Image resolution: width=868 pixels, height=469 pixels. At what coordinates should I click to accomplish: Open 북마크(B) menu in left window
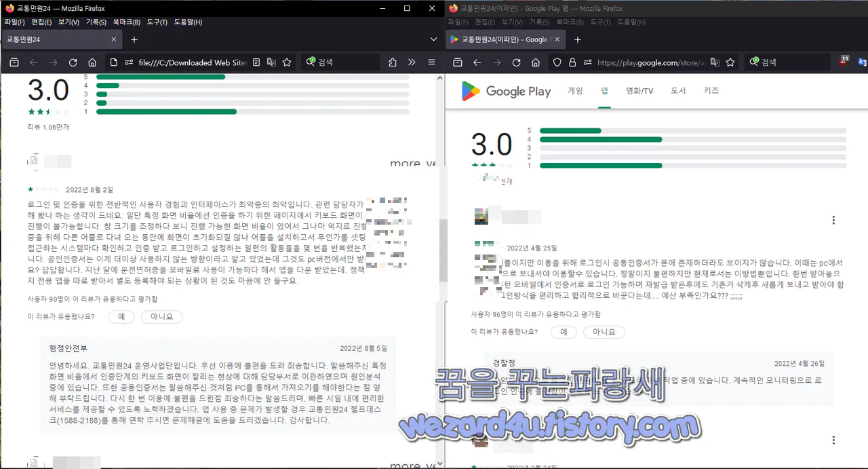[127, 22]
